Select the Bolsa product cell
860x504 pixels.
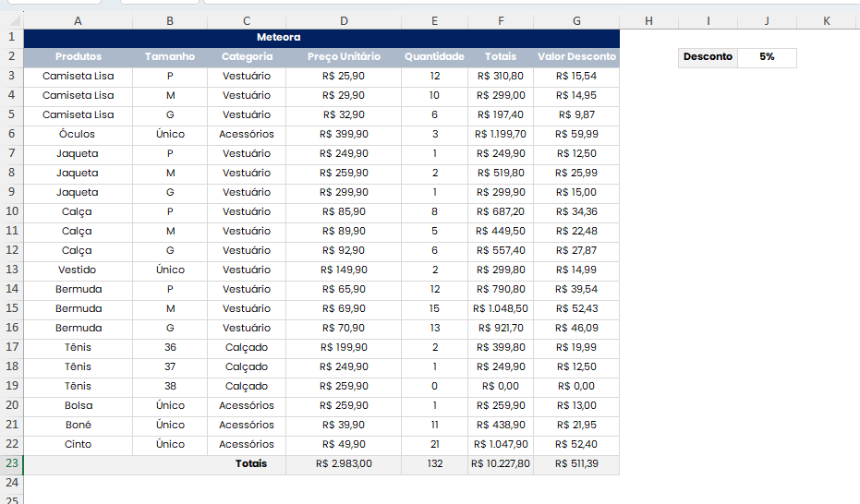78,405
